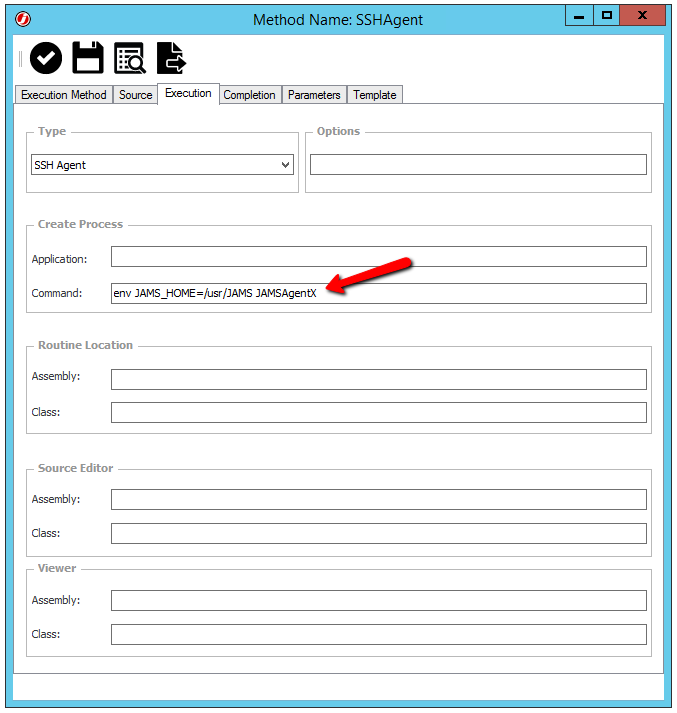Click the checkmark Save and Close icon

45,58
